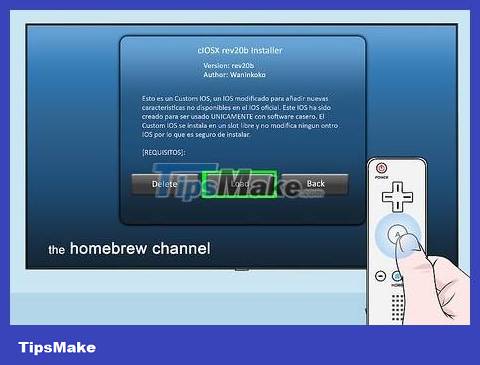Click 'the homebrew channel' logo text
The height and width of the screenshot is (365, 480).
129,249
